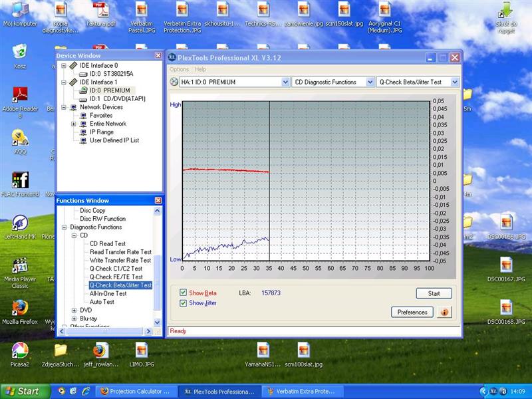Switch to Projection Calculator taskbar window
532x399 pixels.
(136, 391)
